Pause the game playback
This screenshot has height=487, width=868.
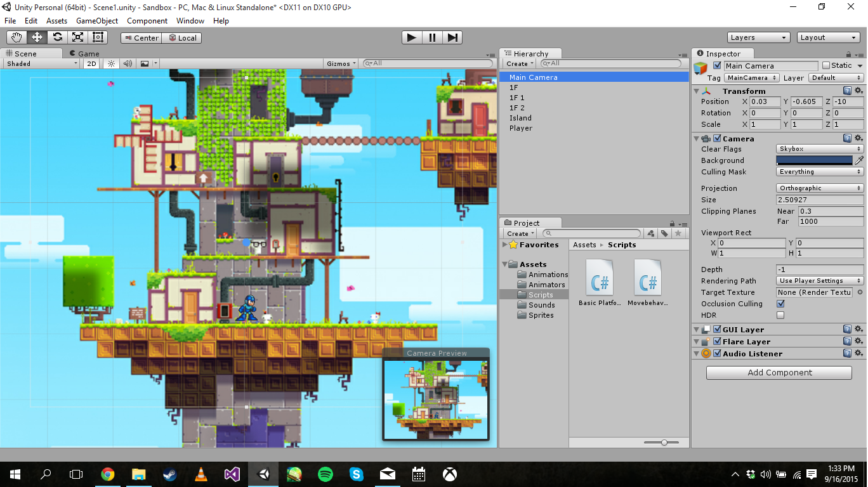click(432, 37)
